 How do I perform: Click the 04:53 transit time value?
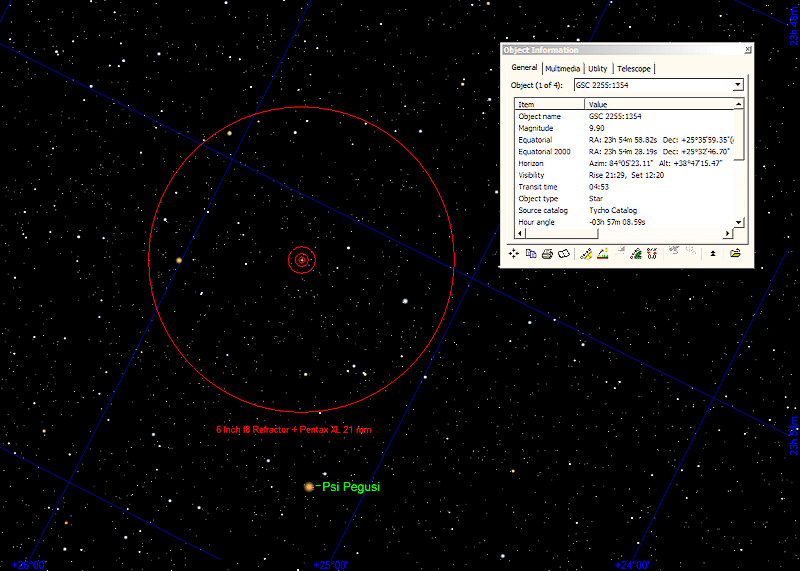[x=598, y=187]
